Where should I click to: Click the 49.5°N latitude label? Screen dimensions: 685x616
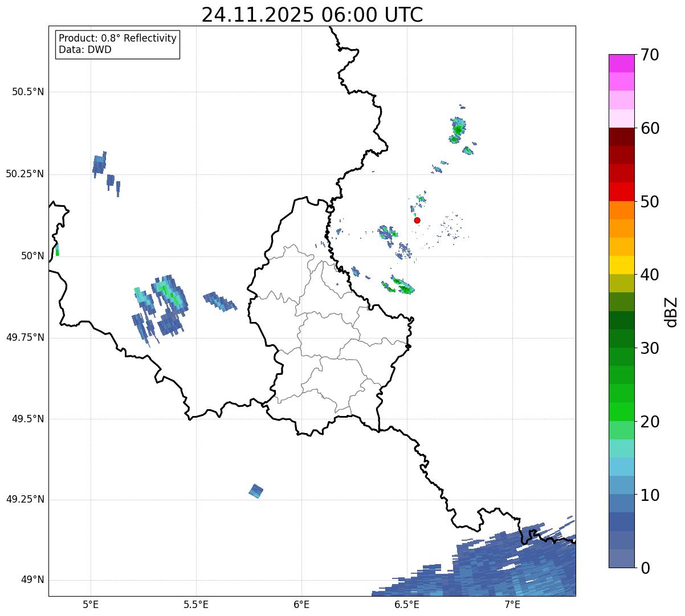point(28,419)
